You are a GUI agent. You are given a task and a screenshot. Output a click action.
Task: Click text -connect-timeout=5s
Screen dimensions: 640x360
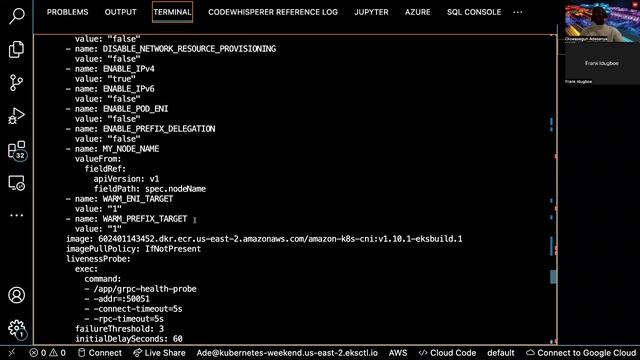point(138,309)
